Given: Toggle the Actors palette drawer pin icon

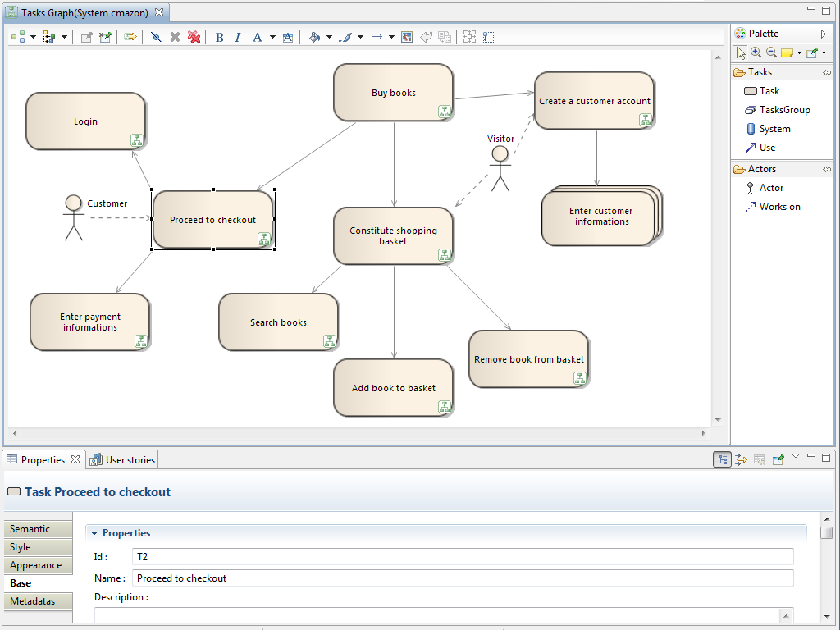Looking at the screenshot, I should pos(827,169).
